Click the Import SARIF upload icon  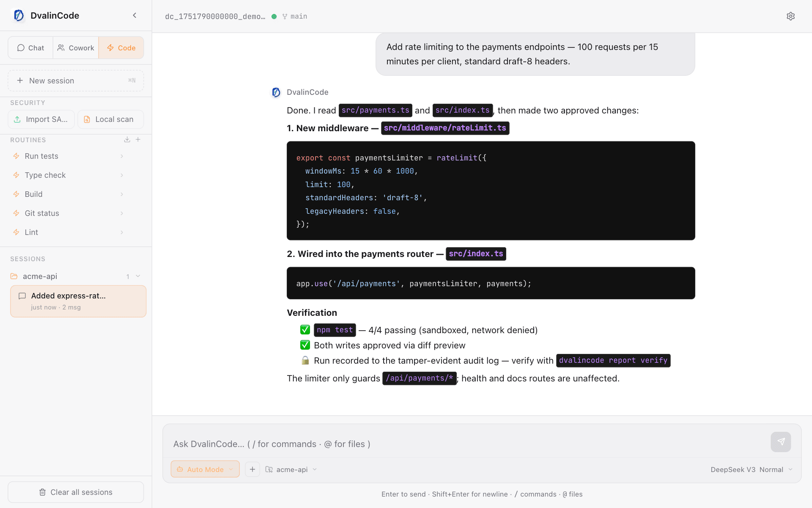pyautogui.click(x=17, y=119)
